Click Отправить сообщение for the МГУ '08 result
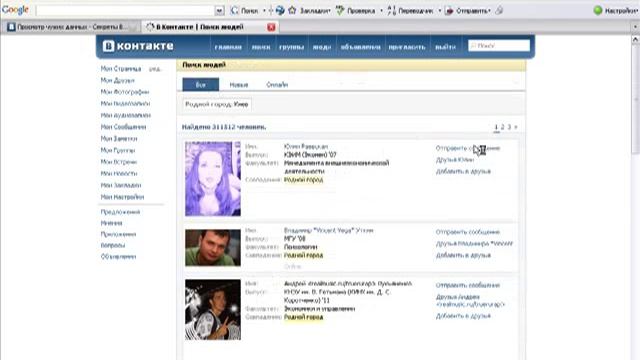Viewport: 640px width, 360px height. pyautogui.click(x=468, y=232)
